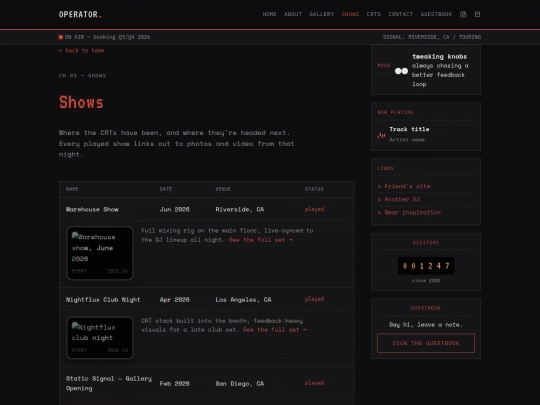Screen dimensions: 540x405
Task: Go to the Home nav item
Action: click(x=269, y=14)
